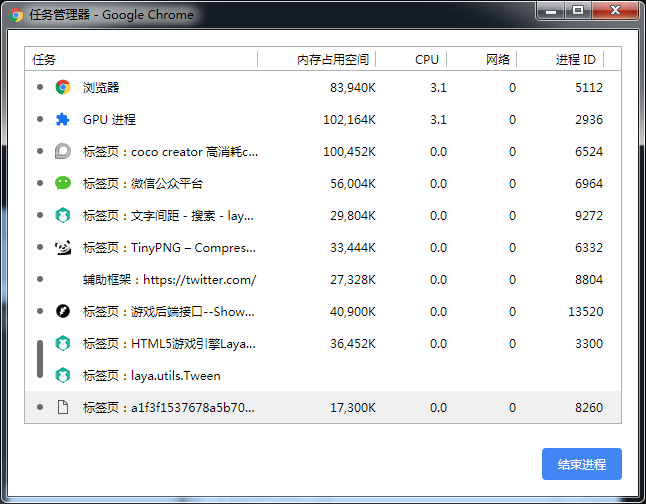Click memory value 56,004K

(x=353, y=184)
